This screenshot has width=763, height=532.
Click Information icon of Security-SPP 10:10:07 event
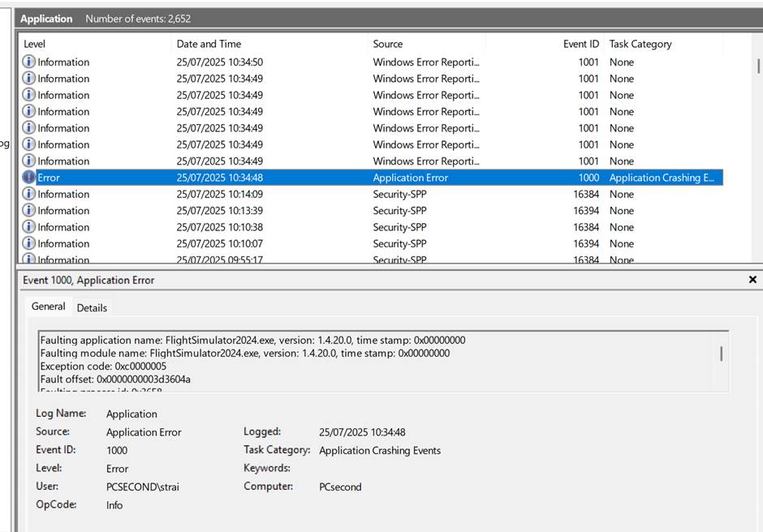pos(28,243)
